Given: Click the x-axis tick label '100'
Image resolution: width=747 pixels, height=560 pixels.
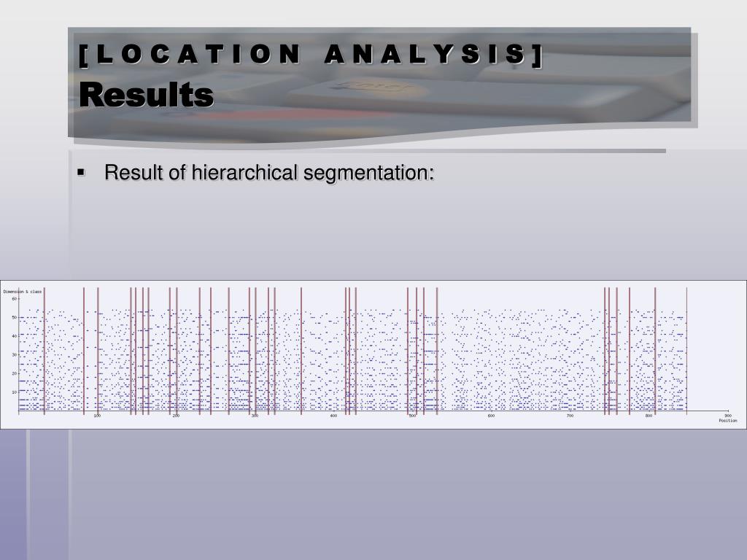Looking at the screenshot, I should 97,416.
